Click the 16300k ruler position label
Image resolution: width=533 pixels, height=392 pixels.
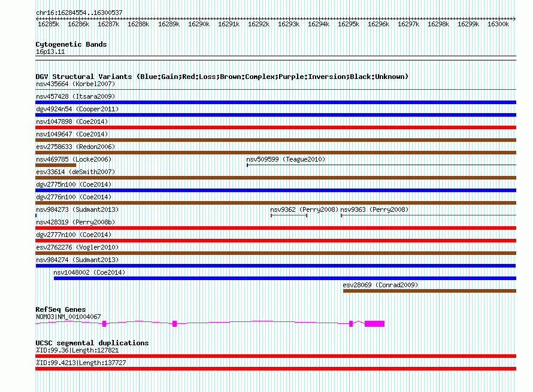(x=498, y=24)
